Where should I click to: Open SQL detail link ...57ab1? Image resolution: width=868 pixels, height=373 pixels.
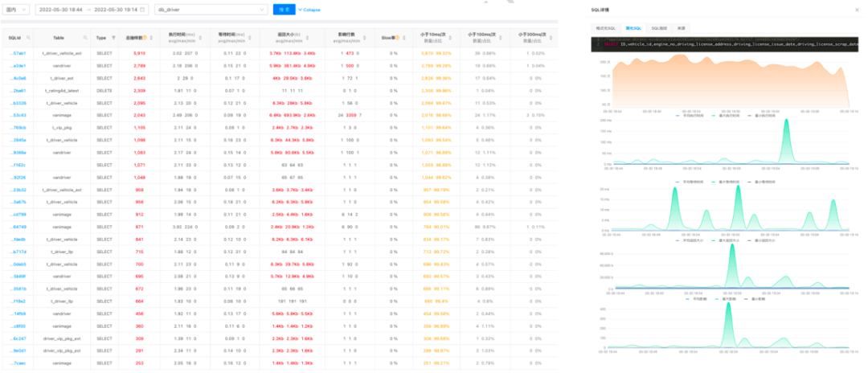[18, 53]
